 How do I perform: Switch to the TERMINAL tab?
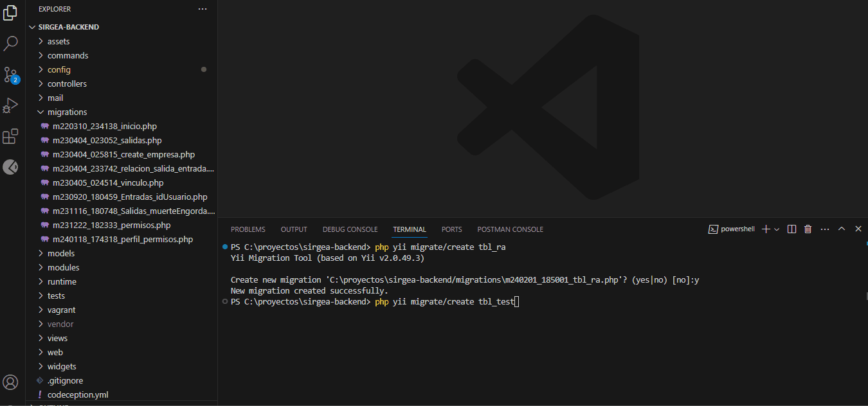(410, 229)
